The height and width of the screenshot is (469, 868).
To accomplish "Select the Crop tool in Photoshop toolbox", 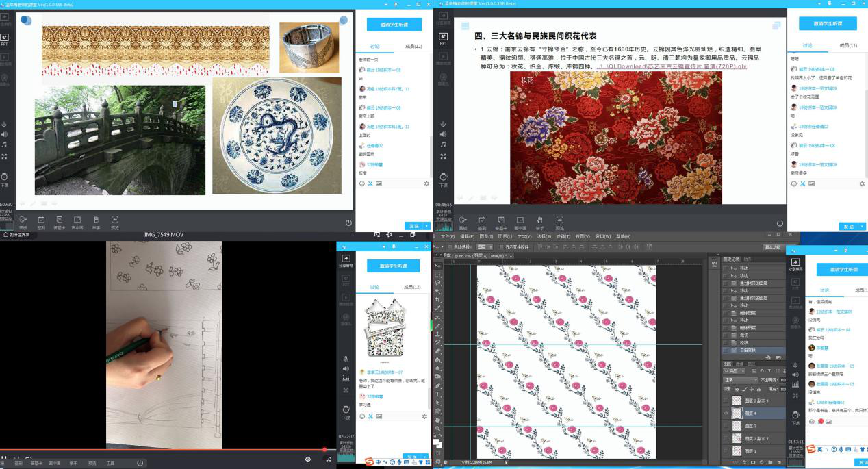I will 438,299.
